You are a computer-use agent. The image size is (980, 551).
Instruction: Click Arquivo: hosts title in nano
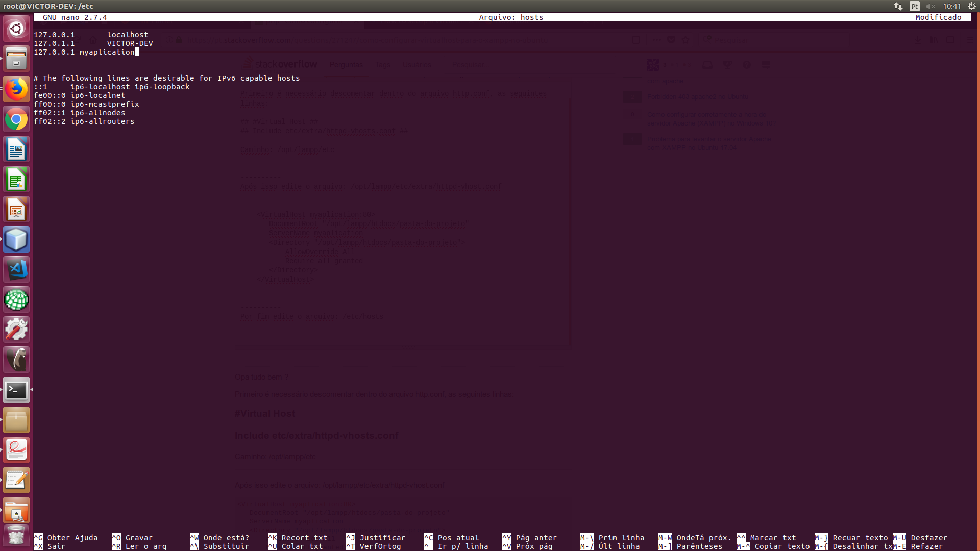click(511, 17)
